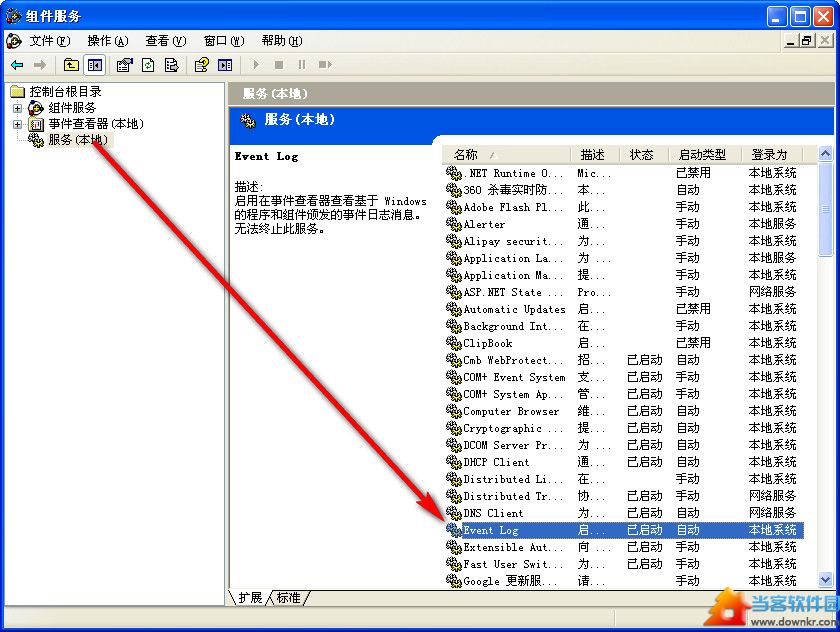Click the Component Services icon beside 文件 menu

(13, 41)
